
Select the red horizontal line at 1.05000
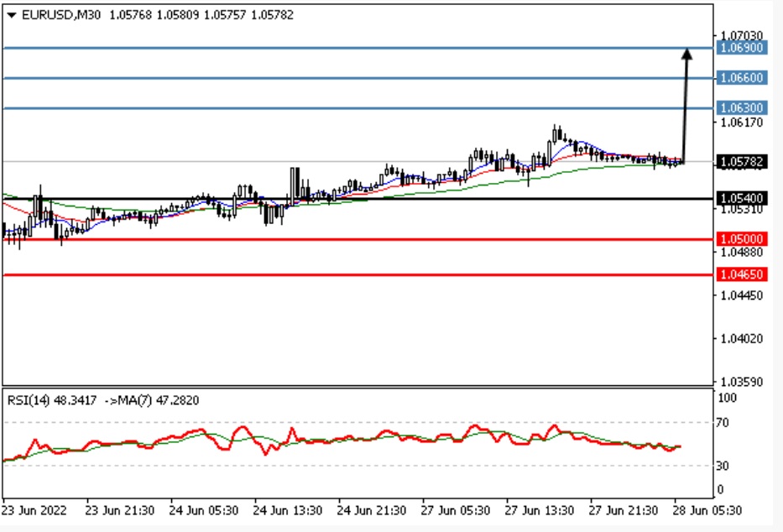(x=358, y=239)
